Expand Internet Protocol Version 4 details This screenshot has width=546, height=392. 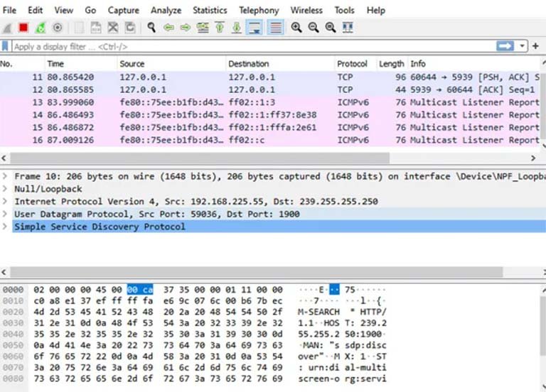(x=5, y=202)
